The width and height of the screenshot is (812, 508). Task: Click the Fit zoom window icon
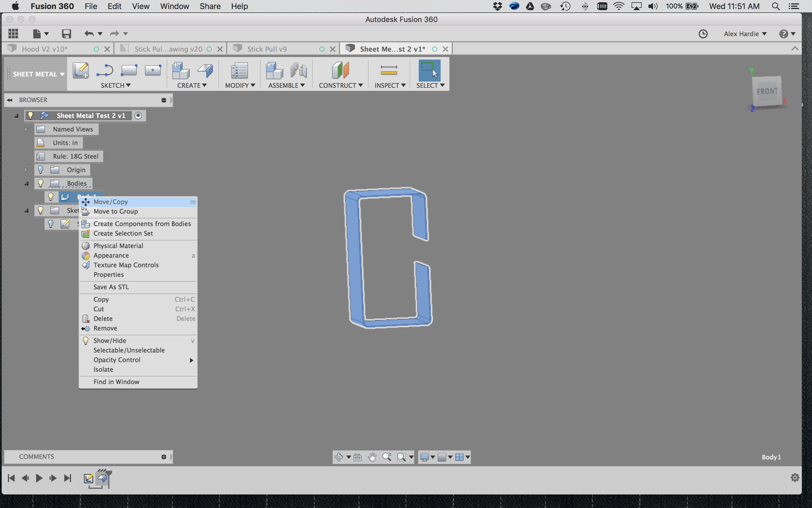coord(401,457)
